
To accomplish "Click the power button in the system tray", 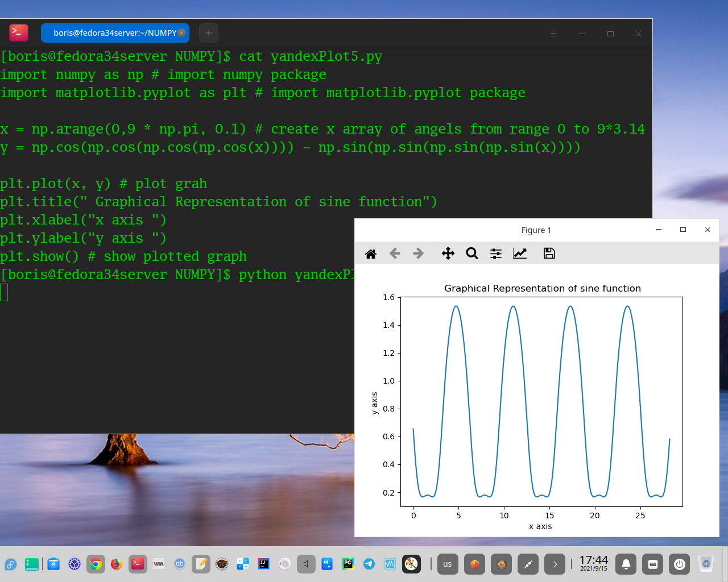I will click(x=679, y=564).
